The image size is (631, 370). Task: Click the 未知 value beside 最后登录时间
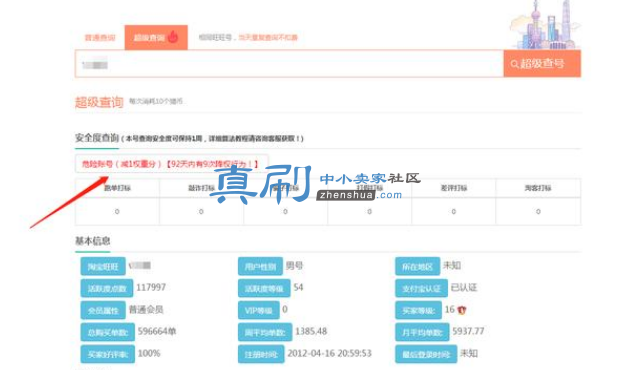[469, 353]
